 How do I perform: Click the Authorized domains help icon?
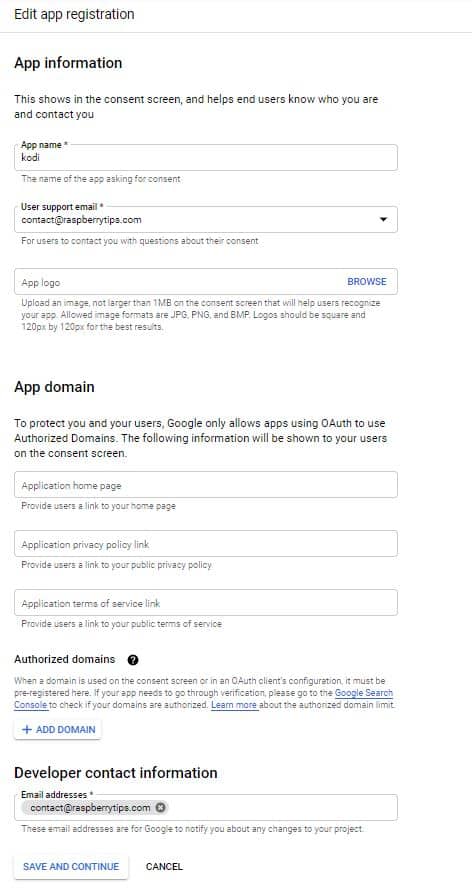tap(133, 660)
